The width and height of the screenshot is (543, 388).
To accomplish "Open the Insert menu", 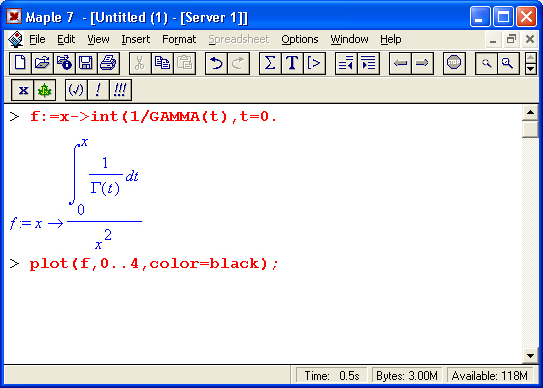I will 136,39.
